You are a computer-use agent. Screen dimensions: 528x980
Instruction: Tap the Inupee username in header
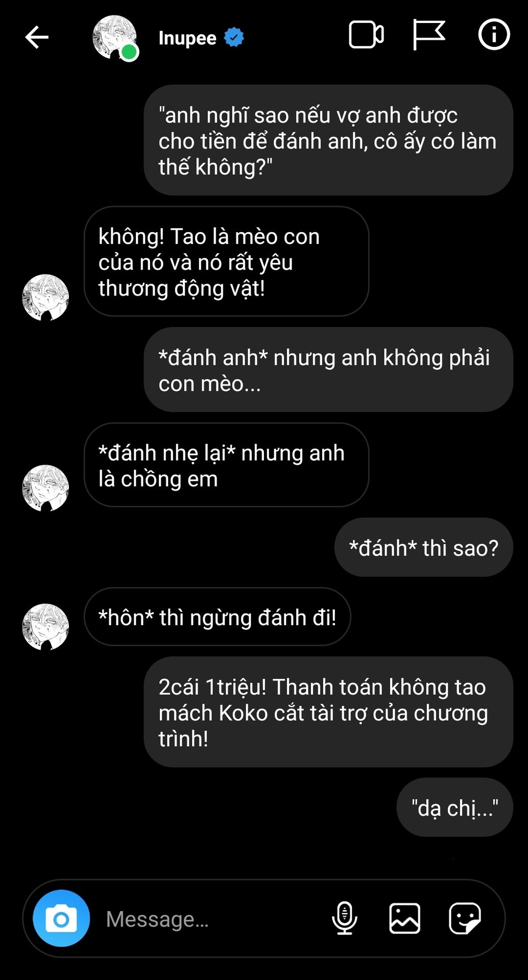pyautogui.click(x=187, y=38)
